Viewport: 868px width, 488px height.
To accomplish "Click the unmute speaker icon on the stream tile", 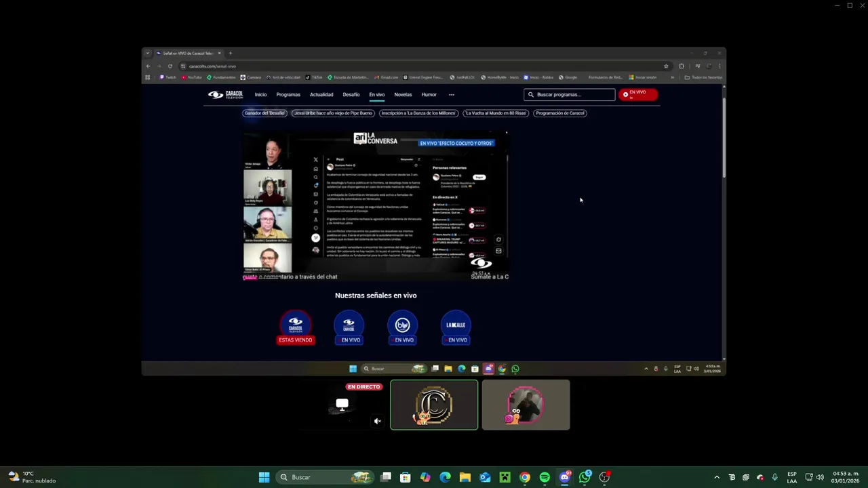I will click(378, 421).
